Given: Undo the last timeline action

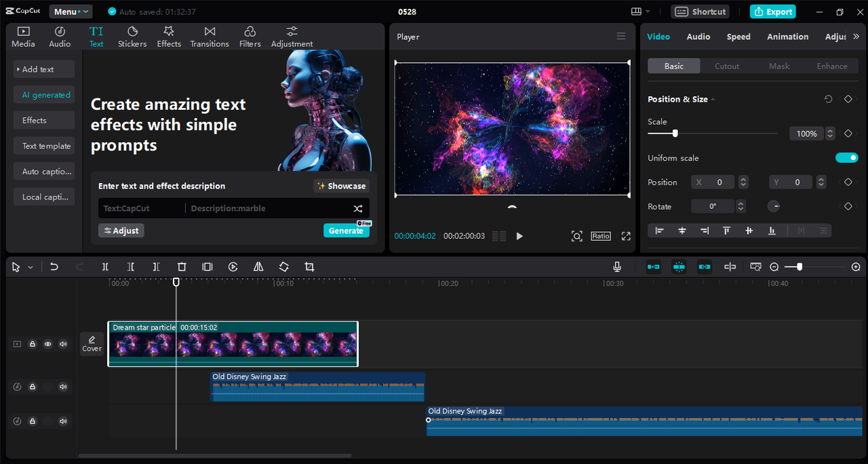Looking at the screenshot, I should (x=54, y=267).
